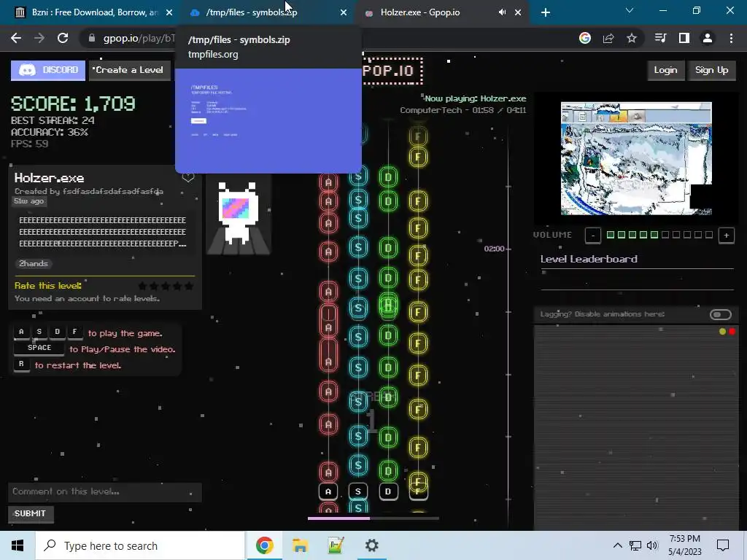The width and height of the screenshot is (747, 560).
Task: Open the notifications action center
Action: (x=723, y=545)
